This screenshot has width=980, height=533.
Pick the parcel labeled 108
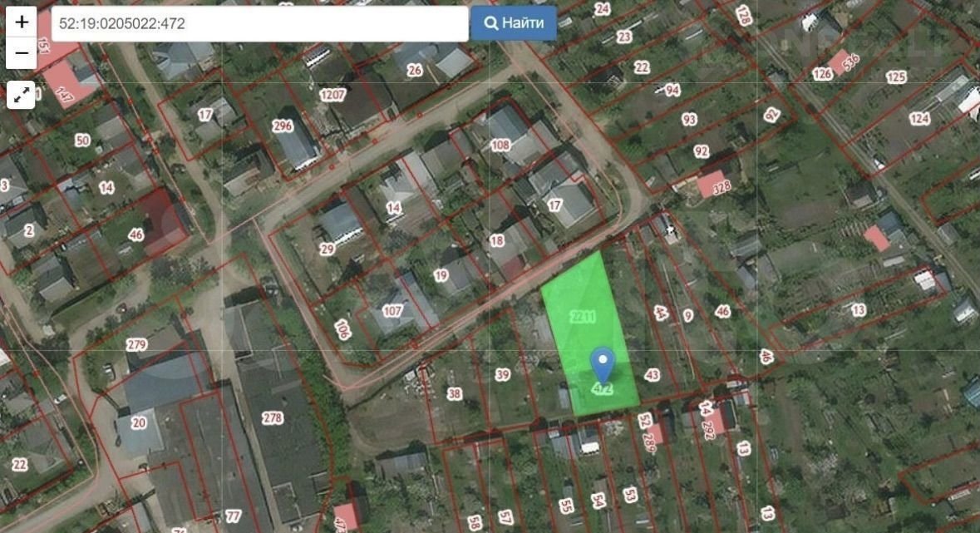500,146
